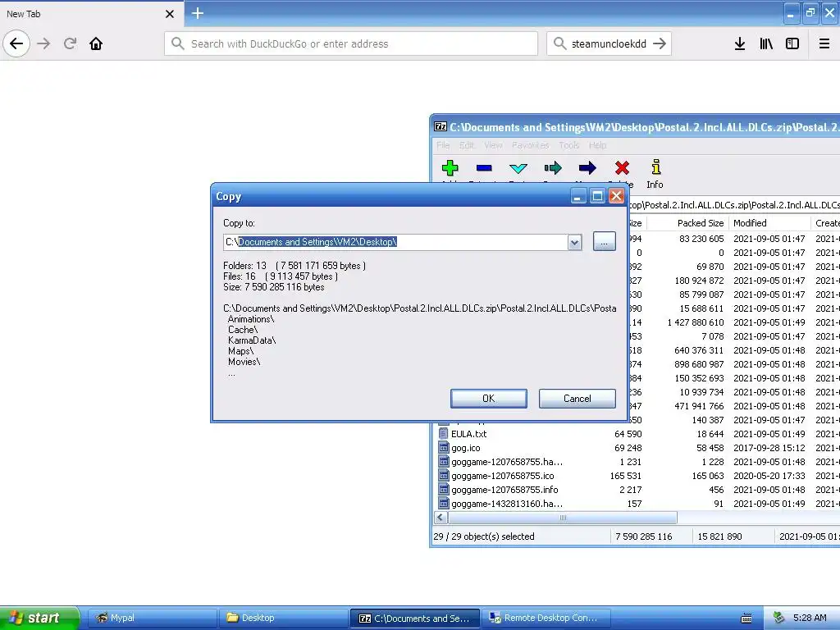
Task: Click the 7-Zip Add toolbar icon
Action: click(450, 168)
